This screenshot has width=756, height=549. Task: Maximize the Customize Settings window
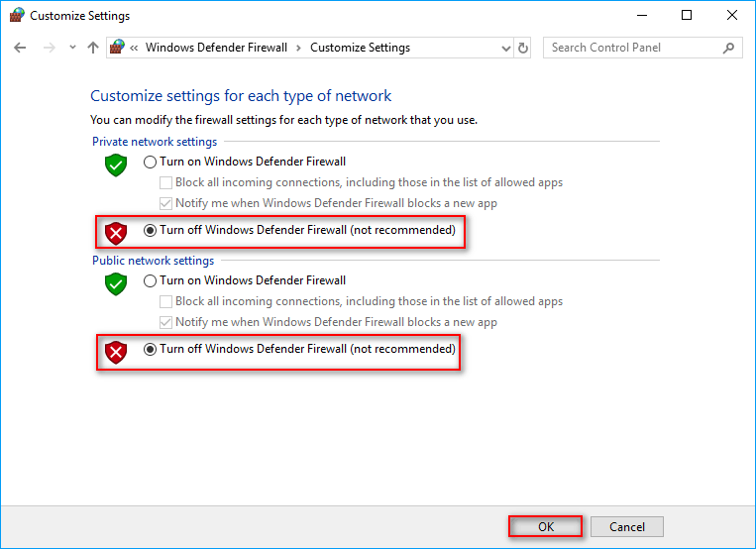coord(687,16)
